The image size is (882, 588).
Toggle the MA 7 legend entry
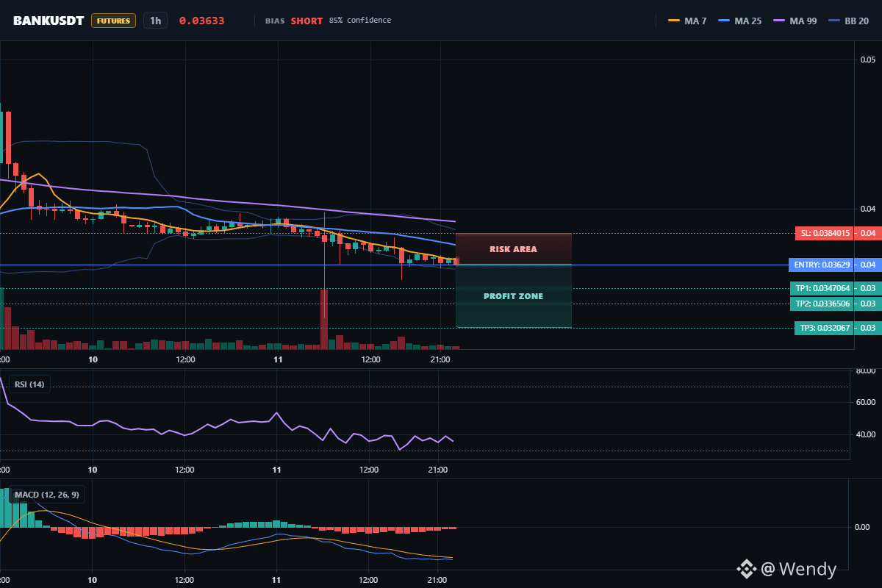tap(687, 21)
